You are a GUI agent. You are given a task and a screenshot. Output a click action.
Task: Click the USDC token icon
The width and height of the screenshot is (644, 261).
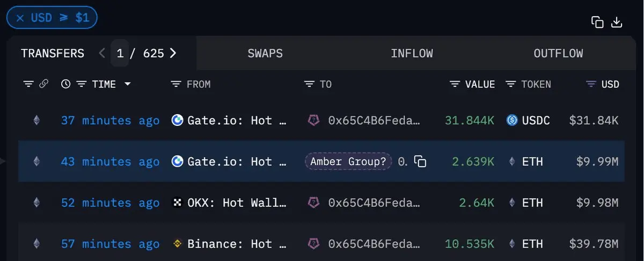512,121
